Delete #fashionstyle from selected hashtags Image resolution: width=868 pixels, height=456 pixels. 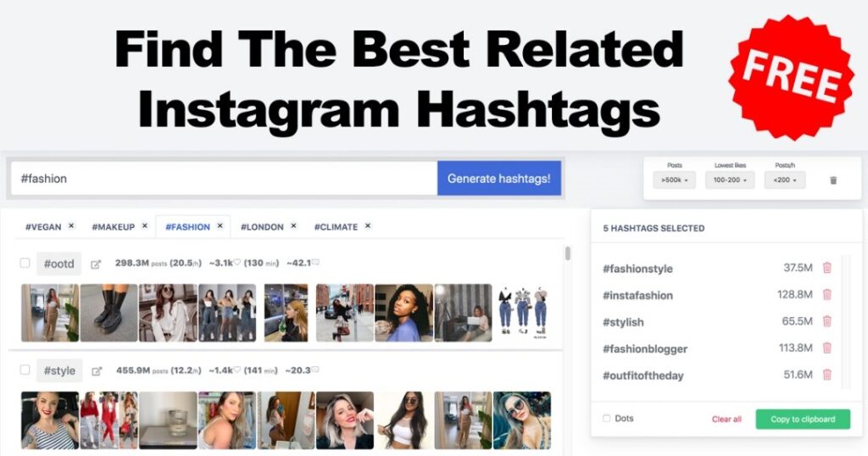(827, 268)
